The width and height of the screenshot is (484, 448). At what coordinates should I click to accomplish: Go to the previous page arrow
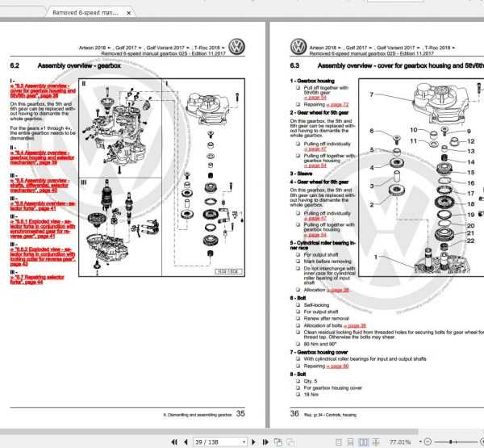[186, 442]
